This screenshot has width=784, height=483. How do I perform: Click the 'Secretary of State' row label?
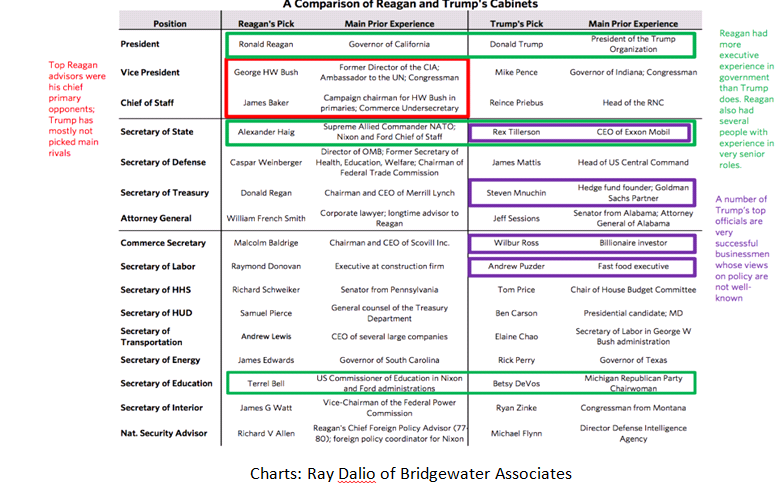click(156, 132)
